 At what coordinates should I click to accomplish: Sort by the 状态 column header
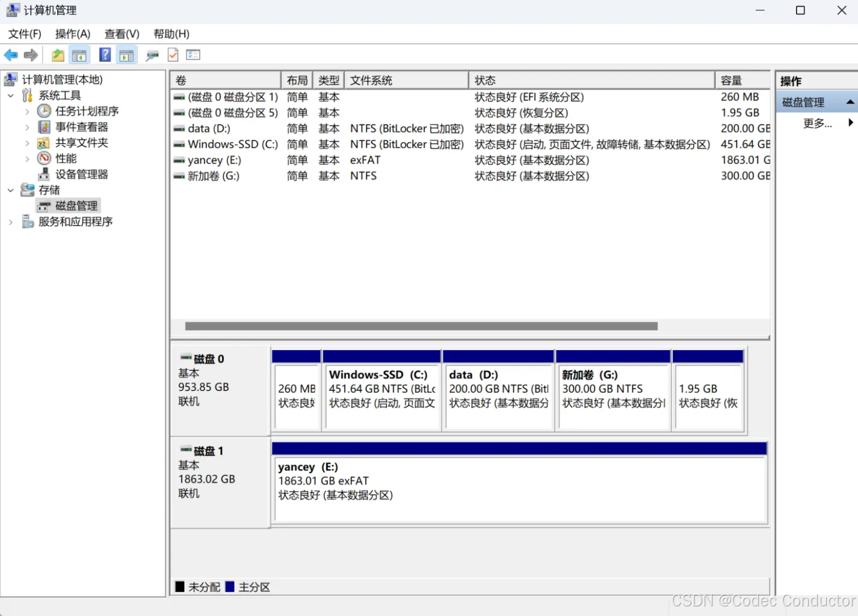(592, 81)
